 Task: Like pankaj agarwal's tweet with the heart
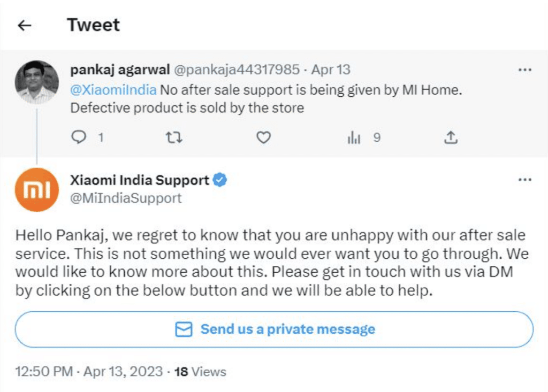263,138
